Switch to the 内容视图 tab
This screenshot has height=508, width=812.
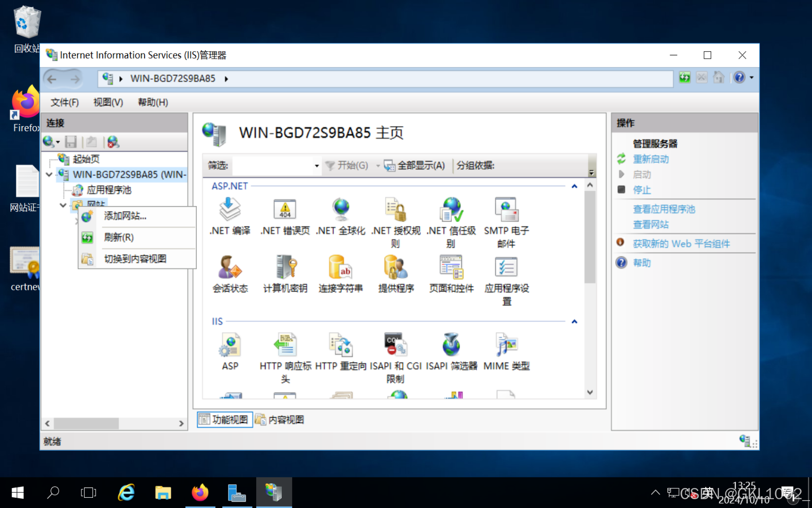pyautogui.click(x=280, y=420)
